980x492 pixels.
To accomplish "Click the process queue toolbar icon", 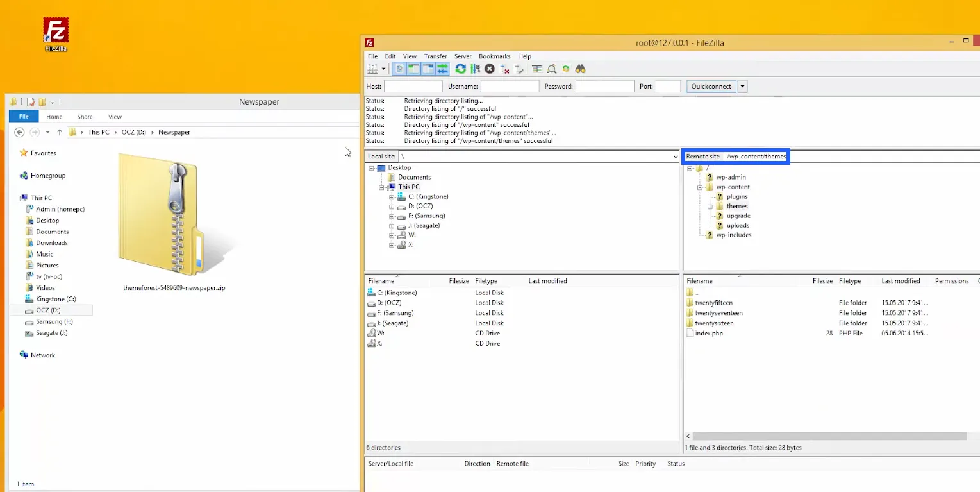I will [475, 69].
